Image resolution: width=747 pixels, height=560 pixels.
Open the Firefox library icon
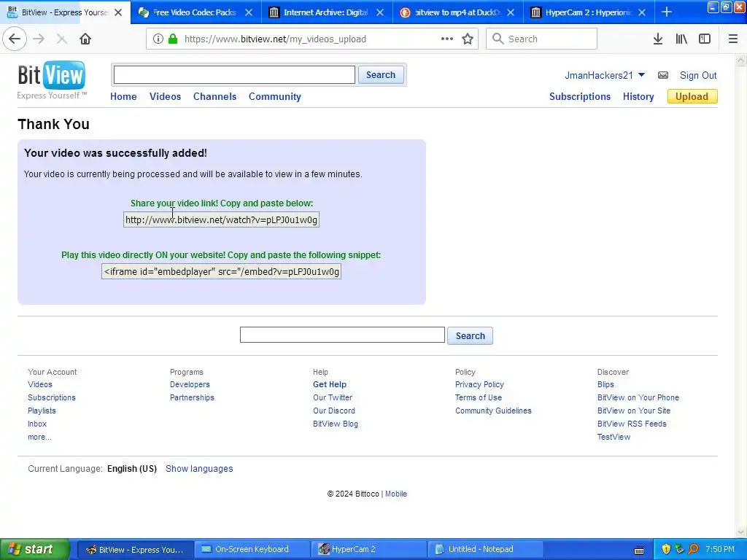(681, 39)
